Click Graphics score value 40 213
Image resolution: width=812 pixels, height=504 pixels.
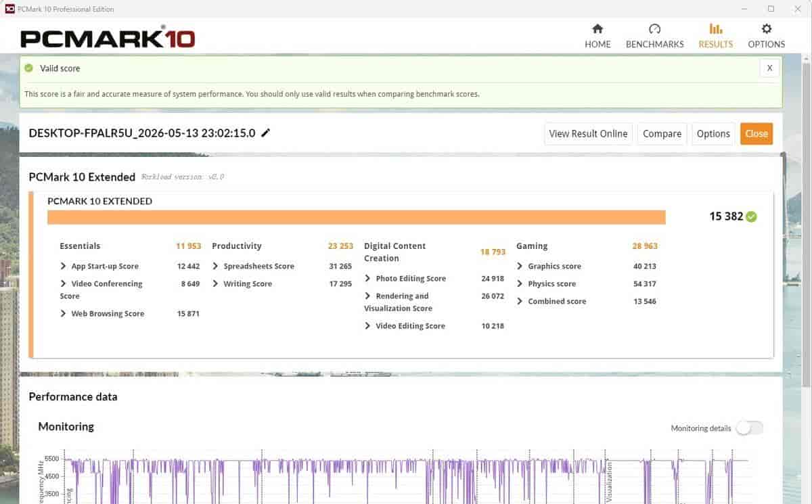point(645,267)
